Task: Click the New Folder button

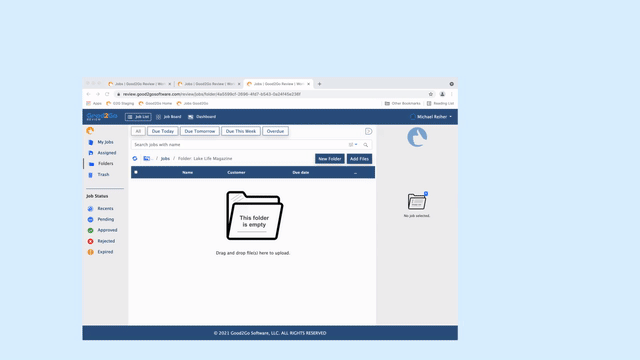Action: [x=329, y=159]
